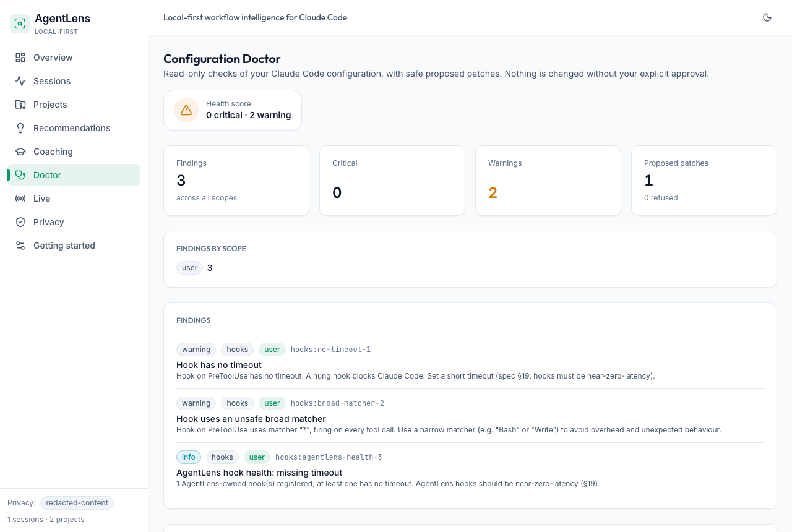Click the Overview grid icon
Viewport: 792px width, 532px height.
20,58
